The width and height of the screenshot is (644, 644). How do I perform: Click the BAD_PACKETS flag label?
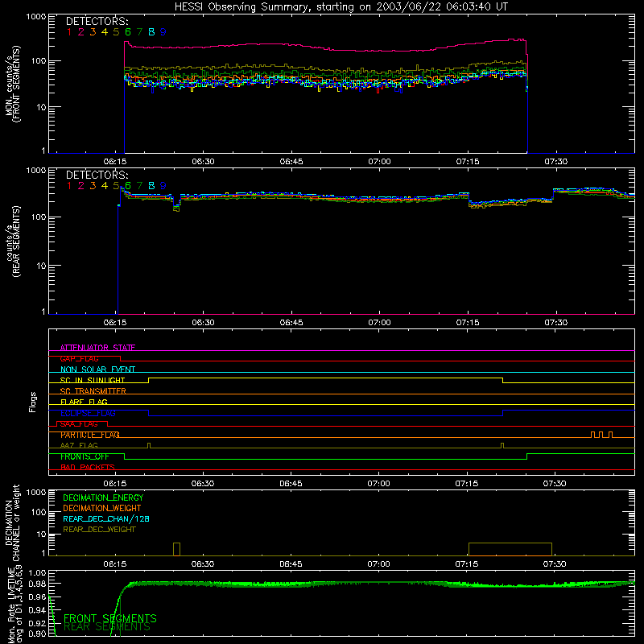[x=88, y=468]
